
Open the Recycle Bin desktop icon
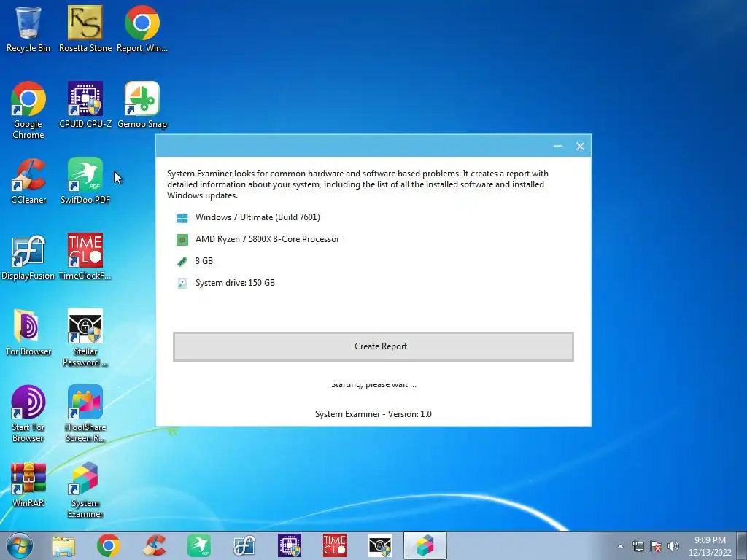(x=28, y=28)
